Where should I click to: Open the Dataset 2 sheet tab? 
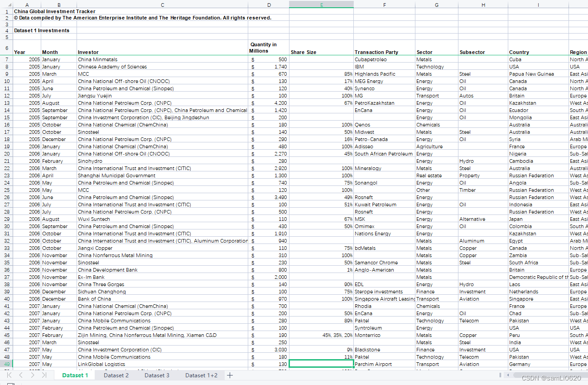(x=116, y=375)
